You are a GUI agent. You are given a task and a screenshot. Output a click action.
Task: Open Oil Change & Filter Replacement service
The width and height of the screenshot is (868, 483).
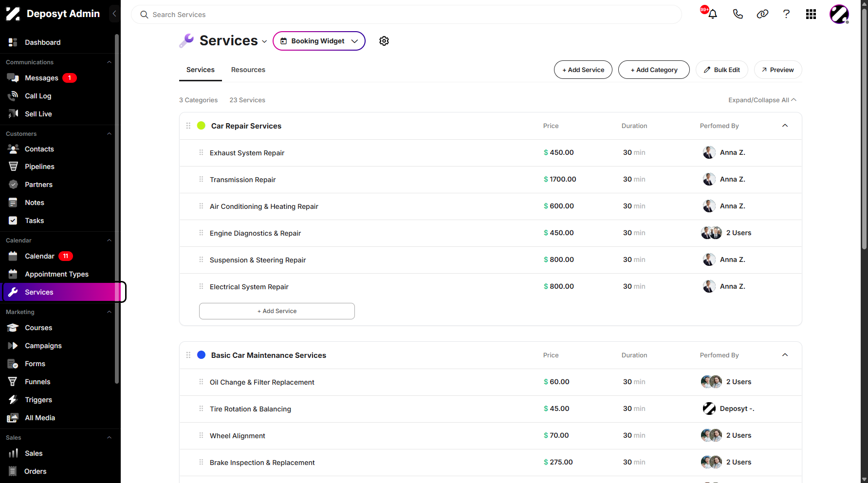coord(491,382)
